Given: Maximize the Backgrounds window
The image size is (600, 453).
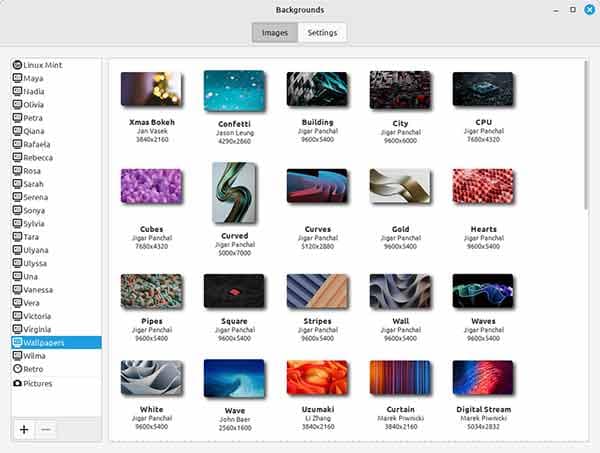Looking at the screenshot, I should (572, 9).
